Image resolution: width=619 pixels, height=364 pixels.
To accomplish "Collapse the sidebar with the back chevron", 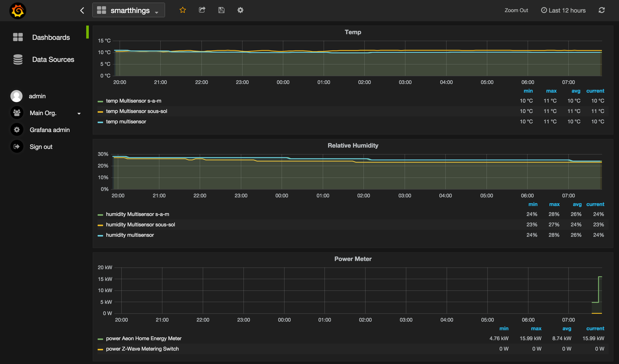I will pos(82,11).
